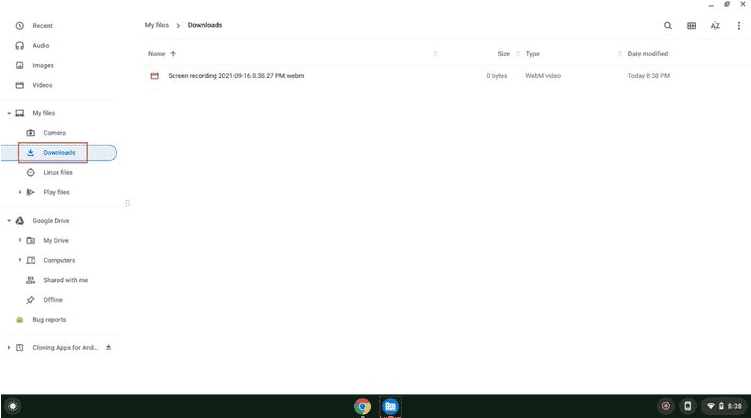Click the Computers icon
Viewport: 751px width, 418px height.
click(31, 260)
